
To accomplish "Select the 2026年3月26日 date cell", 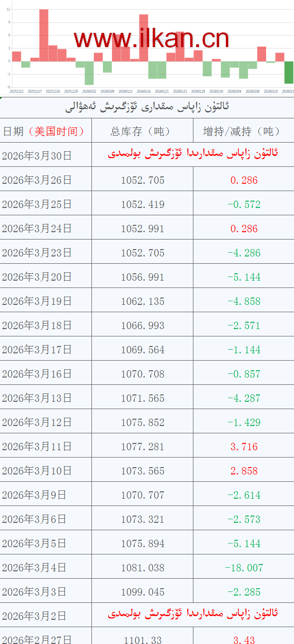I will [37, 180].
